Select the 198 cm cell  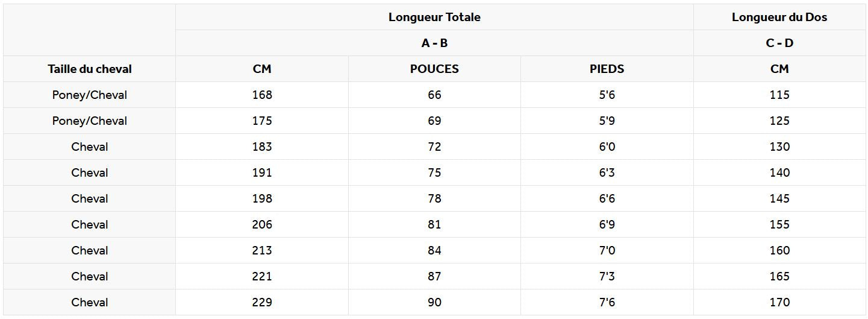pyautogui.click(x=262, y=198)
